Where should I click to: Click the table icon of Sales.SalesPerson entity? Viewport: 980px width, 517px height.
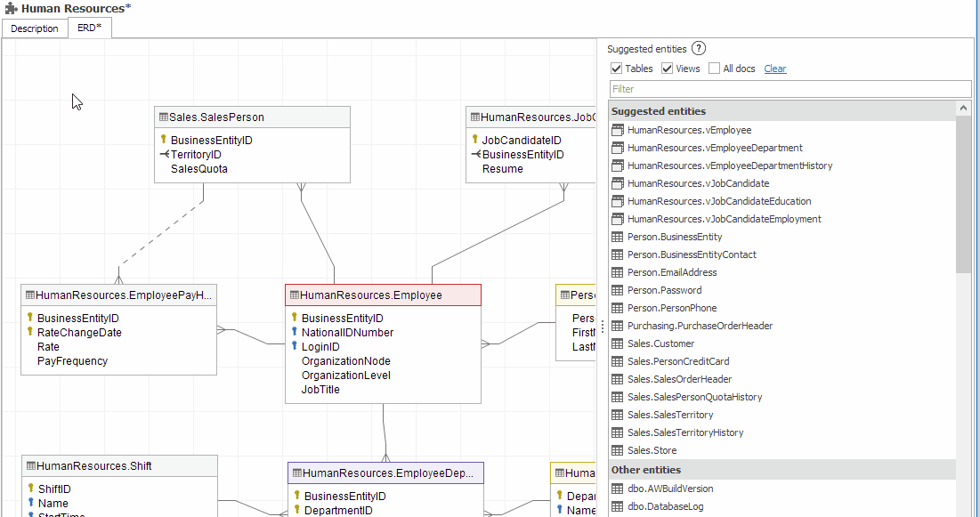163,117
